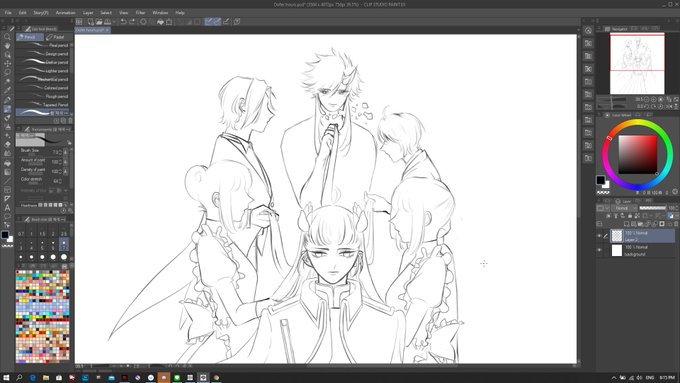This screenshot has height=383, width=680.
Task: Toggle the layer color blue square icon
Action: click(670, 216)
